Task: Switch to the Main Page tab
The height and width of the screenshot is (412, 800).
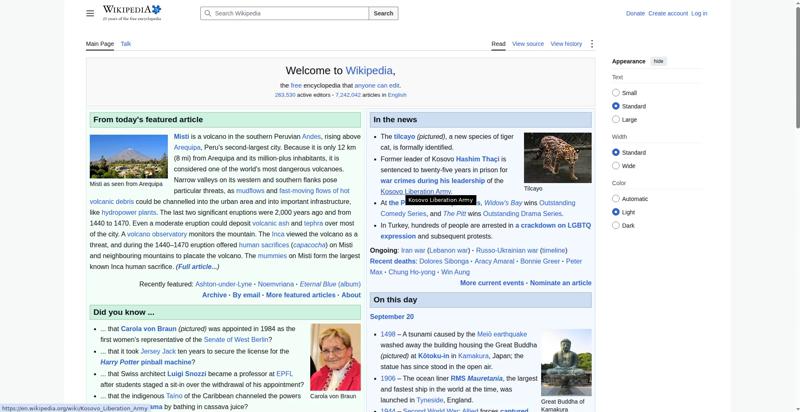Action: pyautogui.click(x=99, y=44)
